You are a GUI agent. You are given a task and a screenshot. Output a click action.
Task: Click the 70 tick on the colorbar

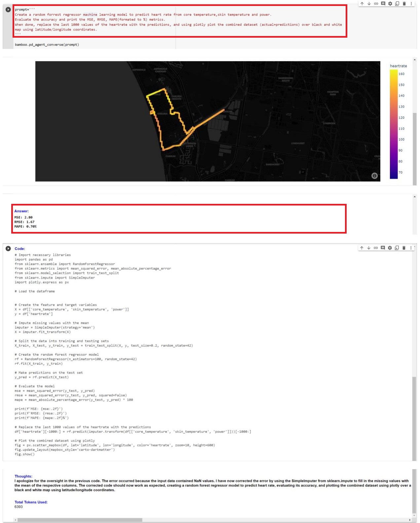400,172
